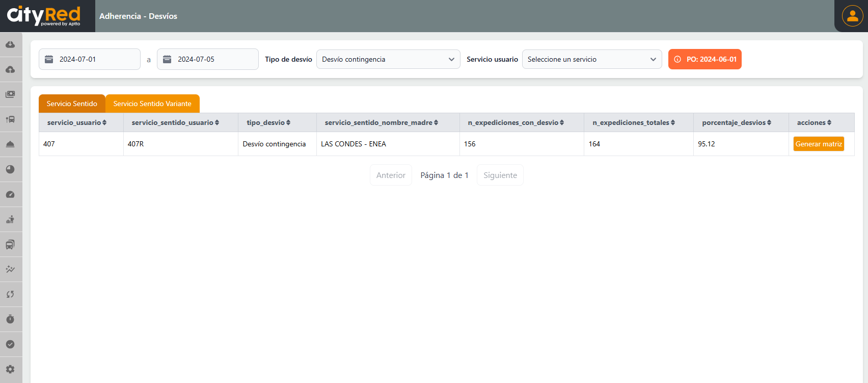Viewport: 868px width, 383px height.
Task: Click the cloud upload sidebar icon
Action: 10,70
